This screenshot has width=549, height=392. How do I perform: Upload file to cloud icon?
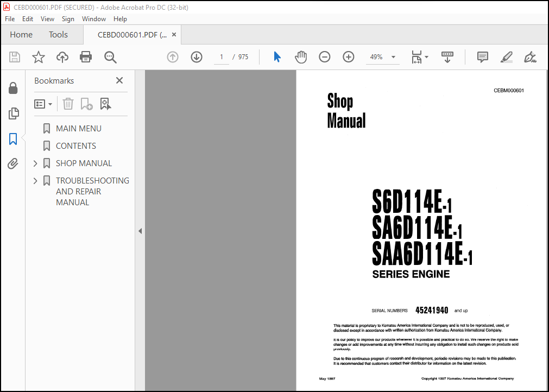pos(62,56)
